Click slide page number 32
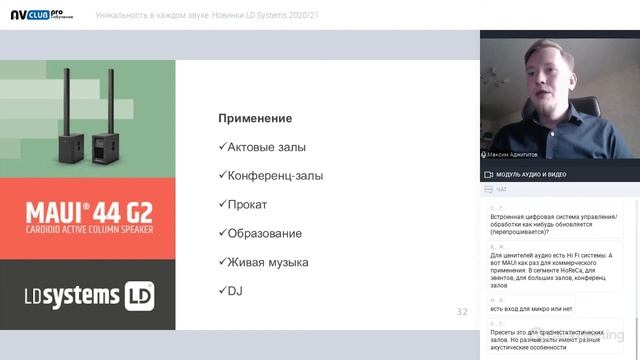 point(462,312)
